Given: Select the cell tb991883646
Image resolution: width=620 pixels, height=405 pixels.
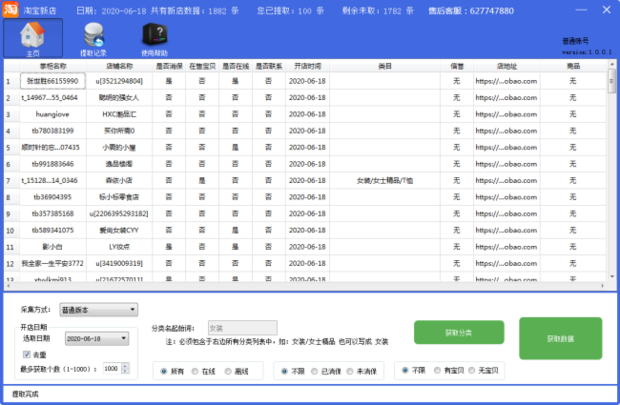Looking at the screenshot, I should pyautogui.click(x=53, y=164).
